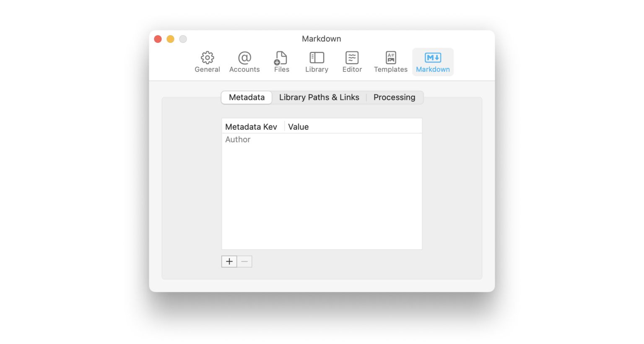The width and height of the screenshot is (644, 344).
Task: Click the Value column header
Action: (x=298, y=126)
